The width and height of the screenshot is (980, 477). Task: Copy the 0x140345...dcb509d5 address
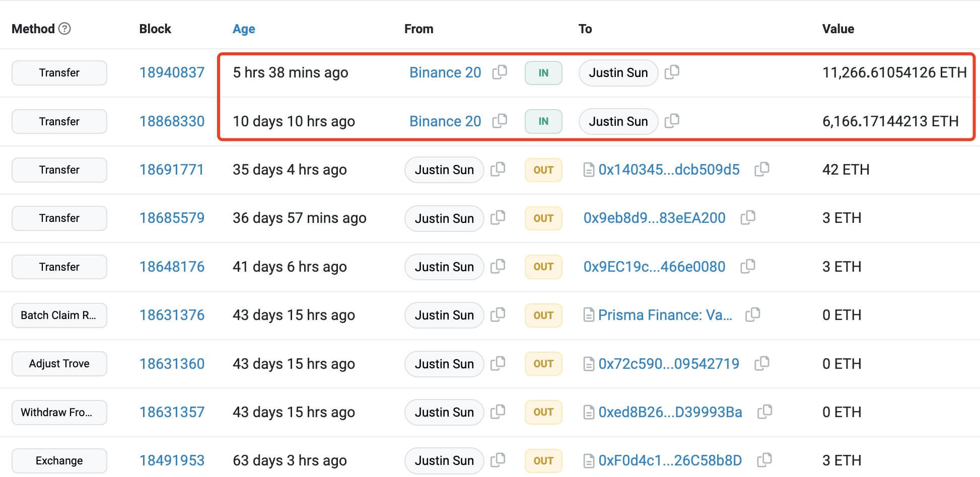[x=762, y=169]
